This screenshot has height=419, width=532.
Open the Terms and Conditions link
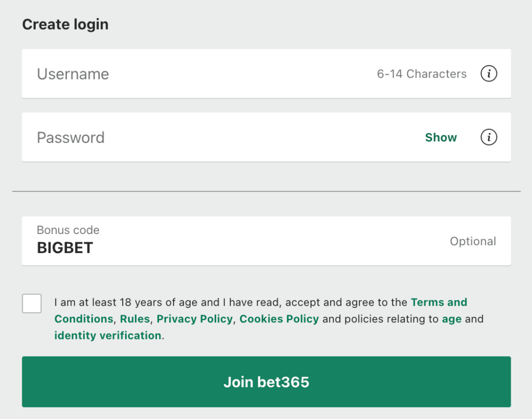pyautogui.click(x=439, y=302)
